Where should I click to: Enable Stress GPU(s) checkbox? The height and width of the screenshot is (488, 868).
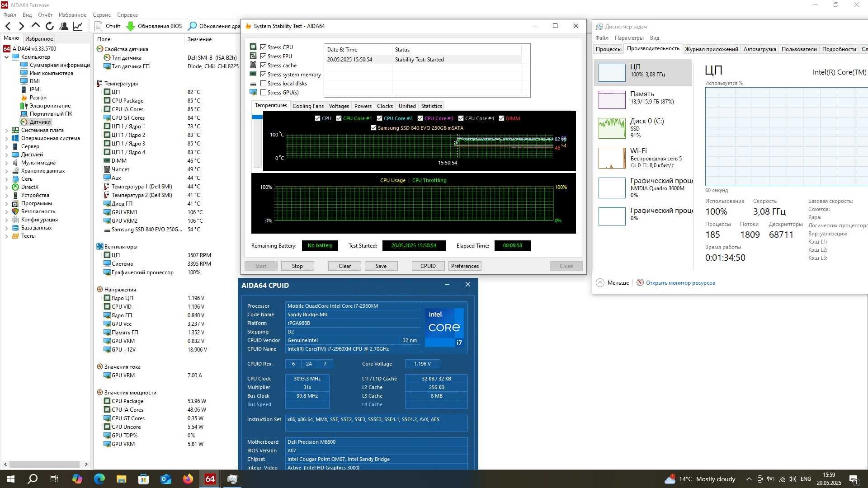[263, 92]
